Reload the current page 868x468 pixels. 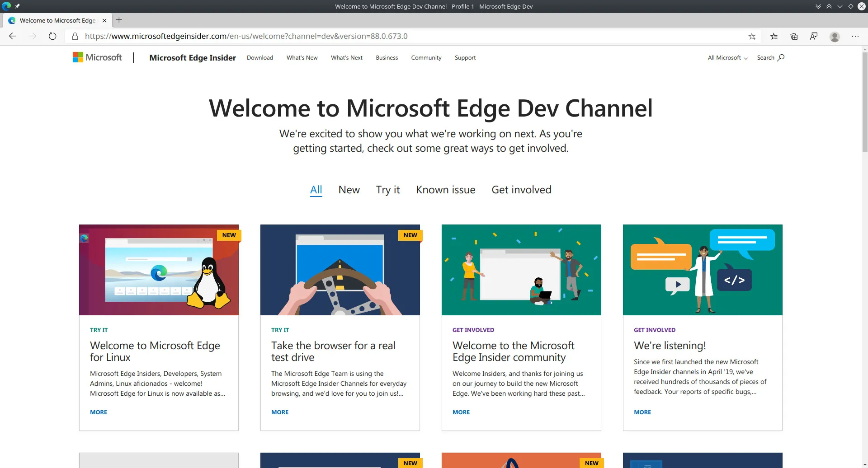click(52, 36)
